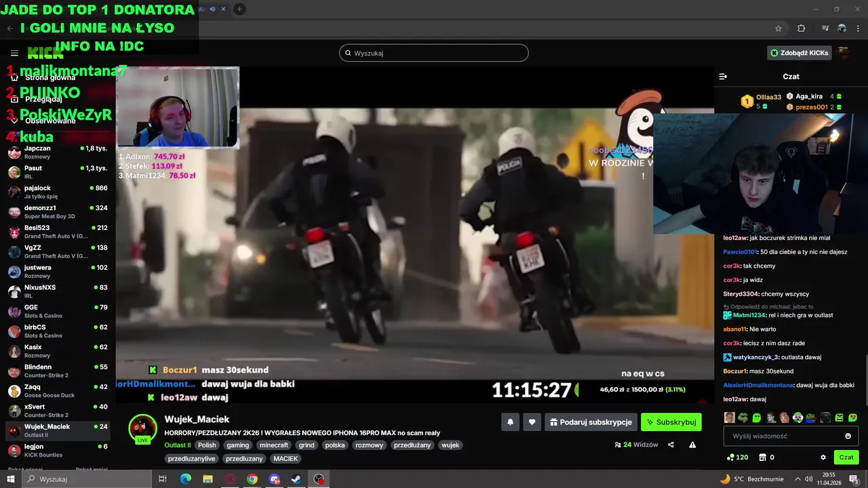Viewport: 868px width, 488px height.
Task: Open channel points balance 120
Action: (737, 457)
